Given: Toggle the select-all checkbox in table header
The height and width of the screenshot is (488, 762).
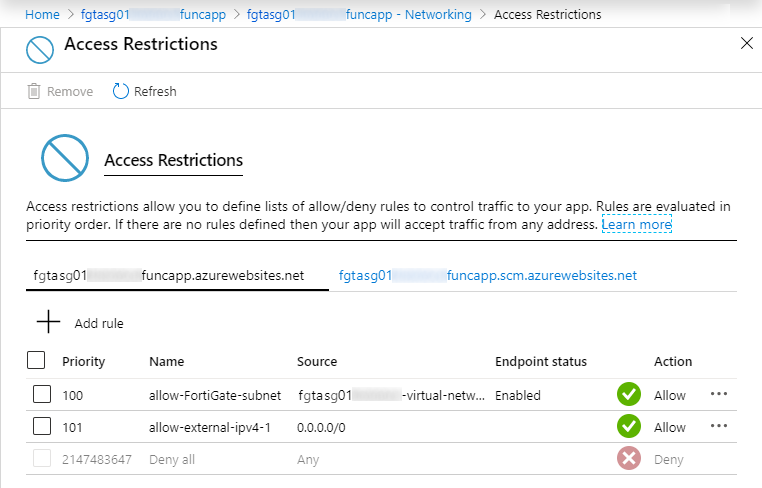Looking at the screenshot, I should (x=36, y=360).
